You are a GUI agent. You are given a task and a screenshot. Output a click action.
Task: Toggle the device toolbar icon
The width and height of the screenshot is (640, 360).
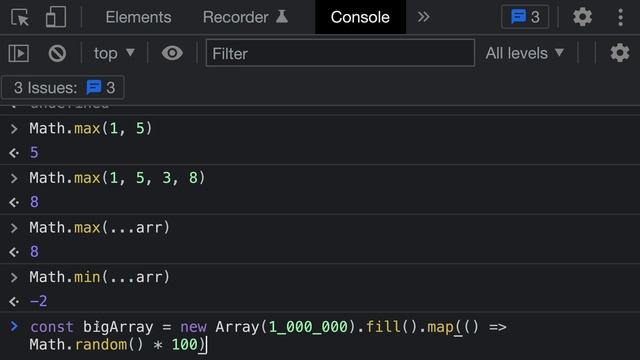tap(56, 17)
